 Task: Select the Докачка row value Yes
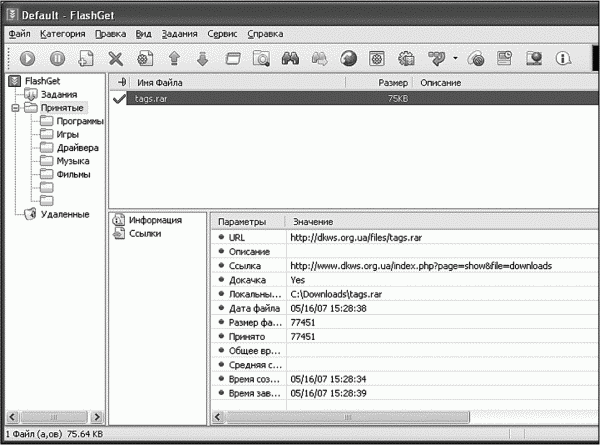click(297, 280)
